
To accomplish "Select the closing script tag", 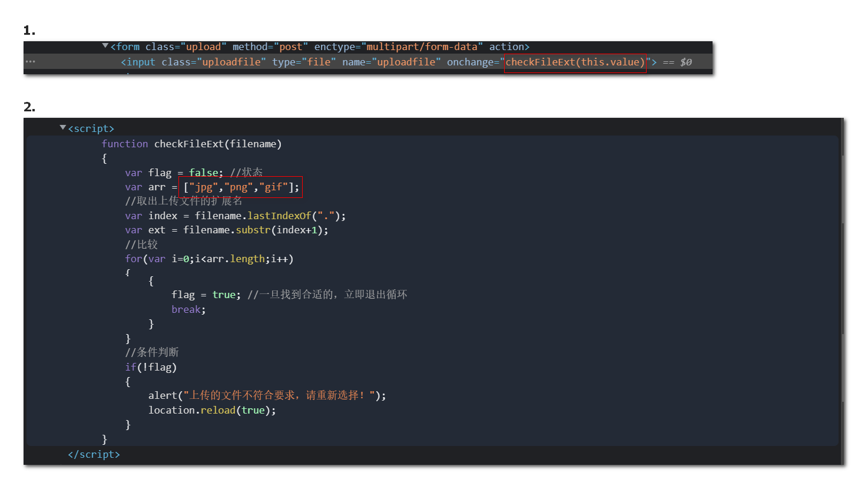I will click(94, 455).
